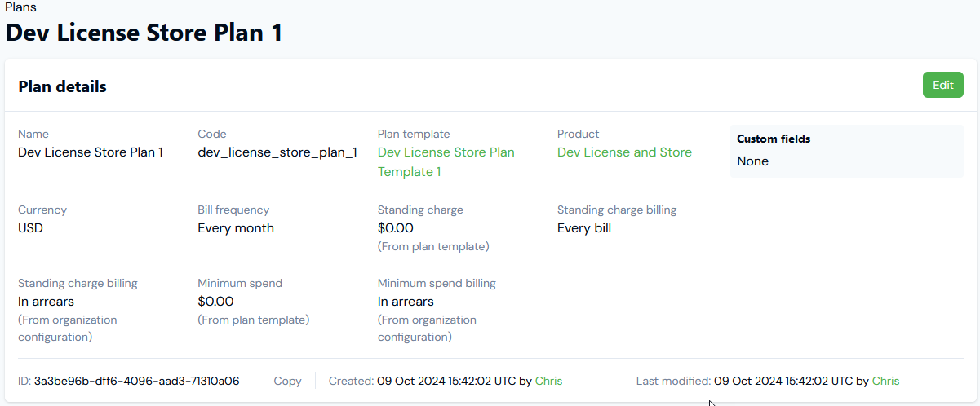Click the Minimum spend billing In arrears value
The height and width of the screenshot is (406, 980).
coord(406,302)
